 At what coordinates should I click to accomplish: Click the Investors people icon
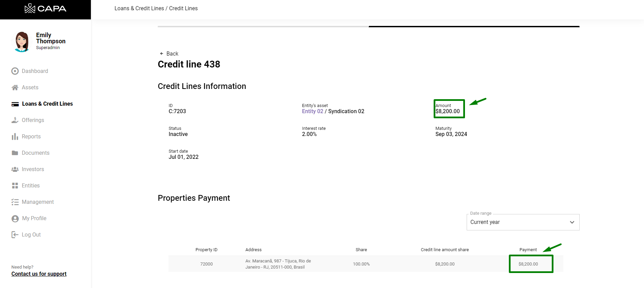[x=15, y=169]
